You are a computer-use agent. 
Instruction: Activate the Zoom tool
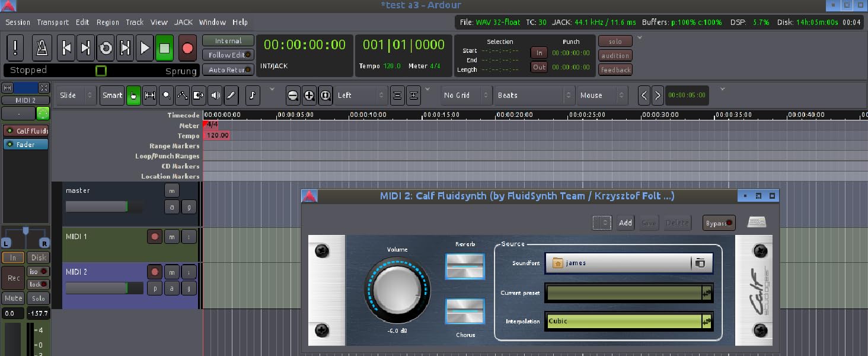coord(167,95)
